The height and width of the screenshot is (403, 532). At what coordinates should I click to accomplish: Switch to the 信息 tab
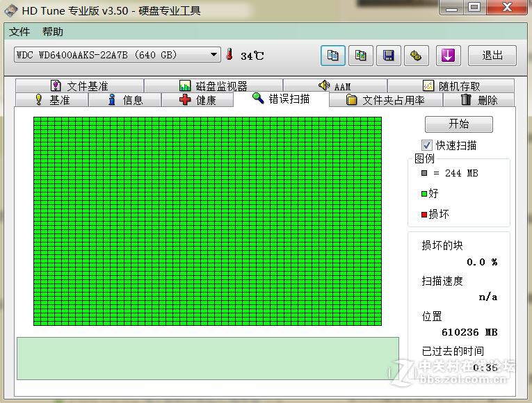pos(124,100)
